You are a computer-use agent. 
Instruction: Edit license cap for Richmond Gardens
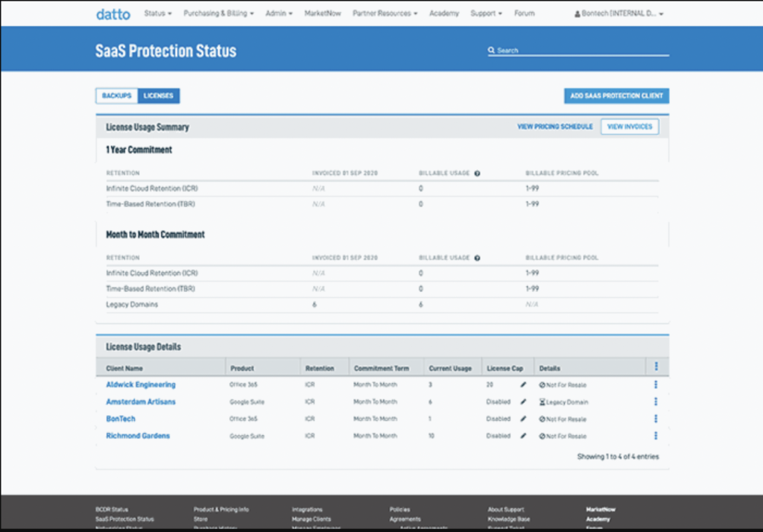523,436
